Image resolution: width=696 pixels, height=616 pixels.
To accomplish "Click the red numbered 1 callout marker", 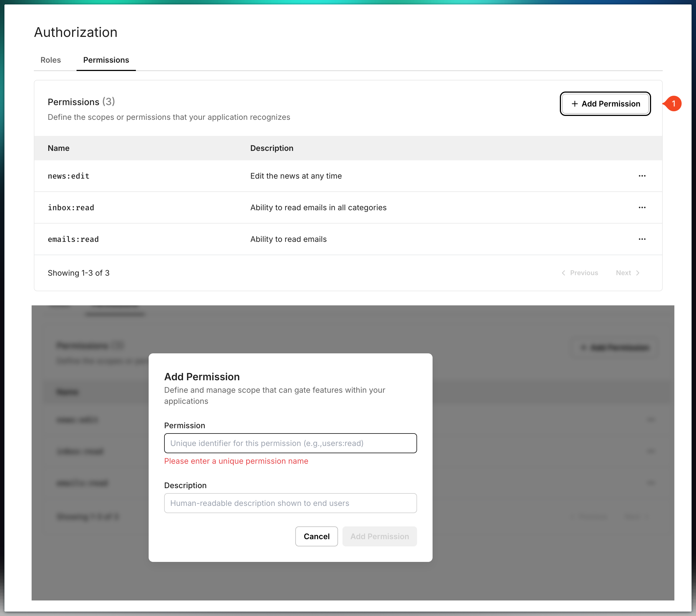I will (x=673, y=103).
